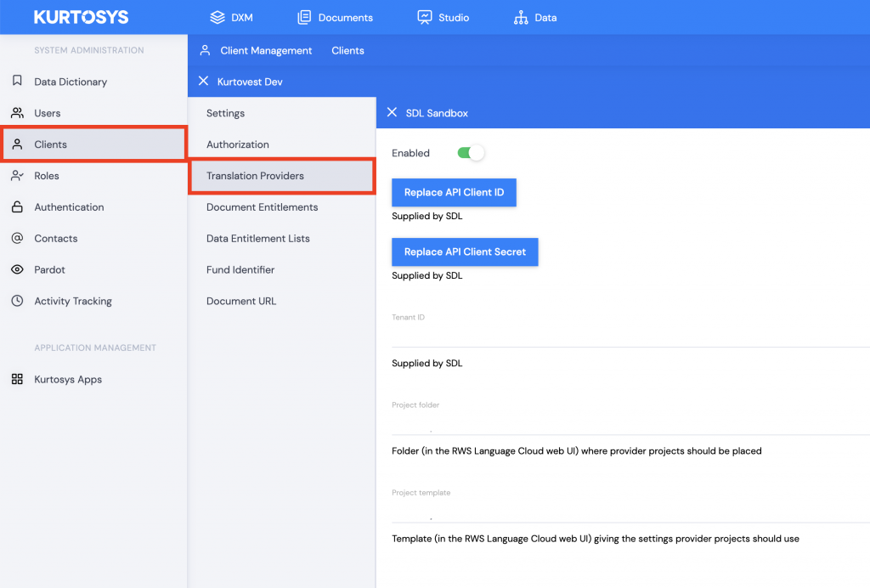
Task: Click the Documents stack icon
Action: pos(304,17)
